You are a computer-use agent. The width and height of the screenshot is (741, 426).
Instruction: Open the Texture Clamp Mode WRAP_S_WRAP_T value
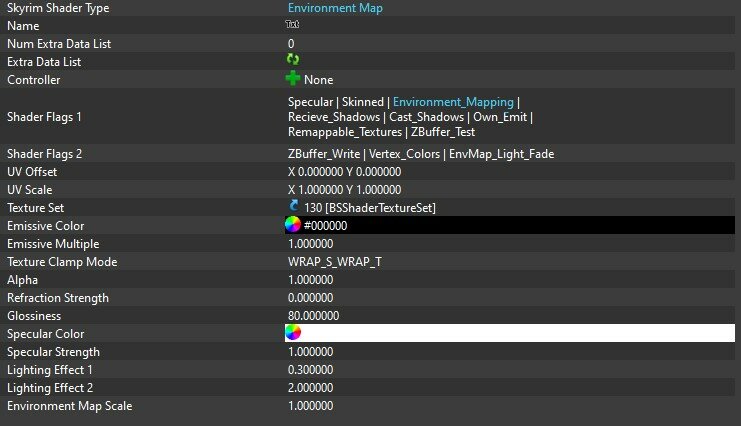[335, 262]
